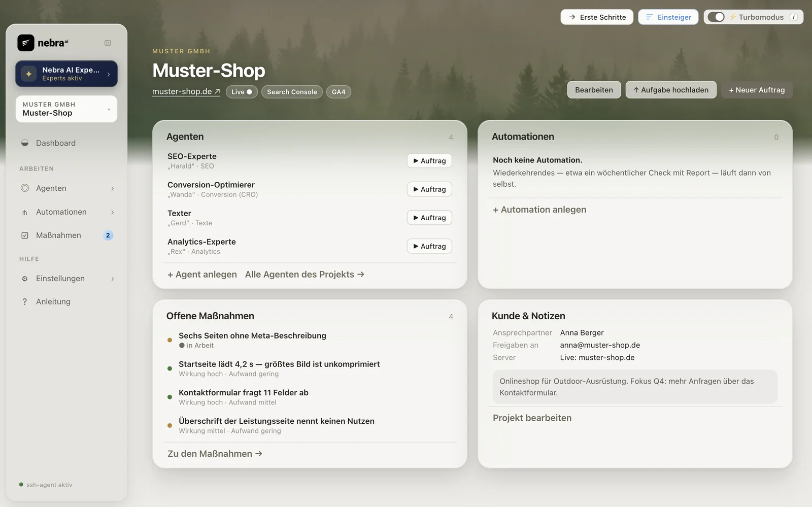812x507 pixels.
Task: Click the Maßnahmen checkbox icon in sidebar
Action: tap(25, 235)
